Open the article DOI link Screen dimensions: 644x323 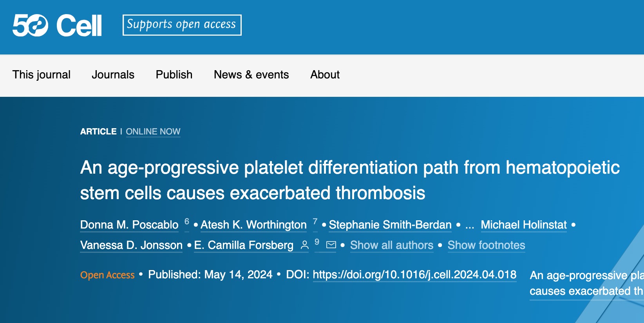414,275
